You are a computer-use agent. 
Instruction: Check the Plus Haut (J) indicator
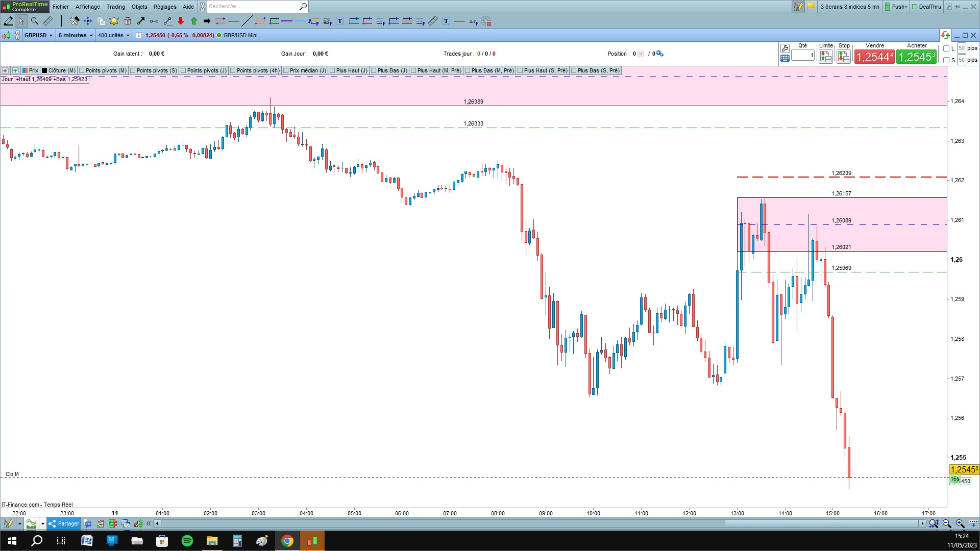click(x=332, y=70)
